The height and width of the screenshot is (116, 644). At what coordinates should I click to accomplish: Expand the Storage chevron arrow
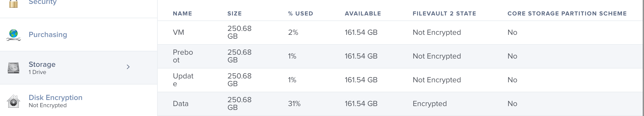click(x=128, y=67)
